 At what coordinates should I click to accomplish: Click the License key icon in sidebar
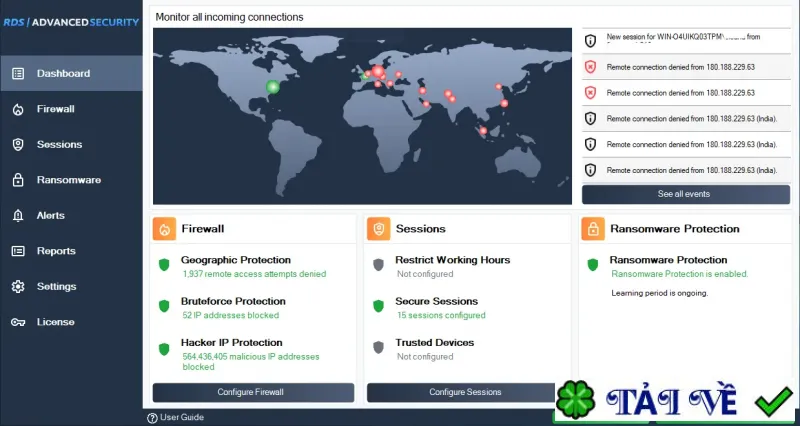pos(18,322)
